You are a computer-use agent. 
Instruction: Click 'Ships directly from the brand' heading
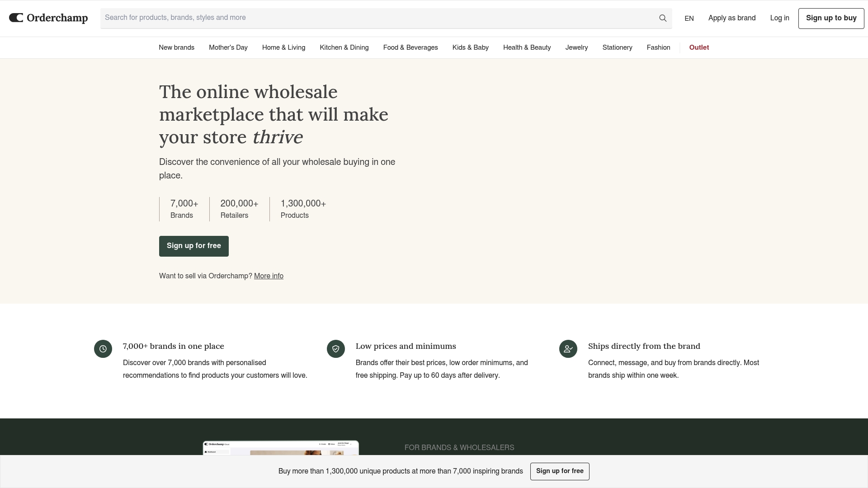pos(644,346)
